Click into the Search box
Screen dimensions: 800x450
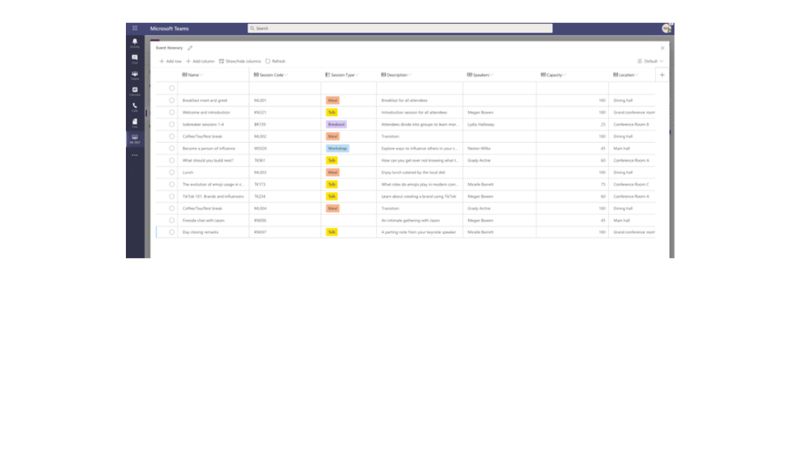[x=400, y=28]
